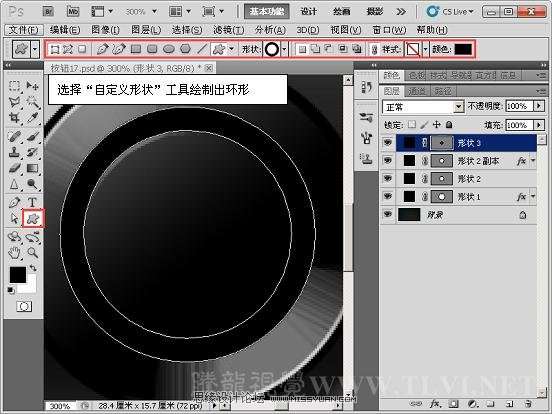Viewport: 552px width, 414px height.
Task: Show more workspaces with >> button
Action: tap(401, 12)
